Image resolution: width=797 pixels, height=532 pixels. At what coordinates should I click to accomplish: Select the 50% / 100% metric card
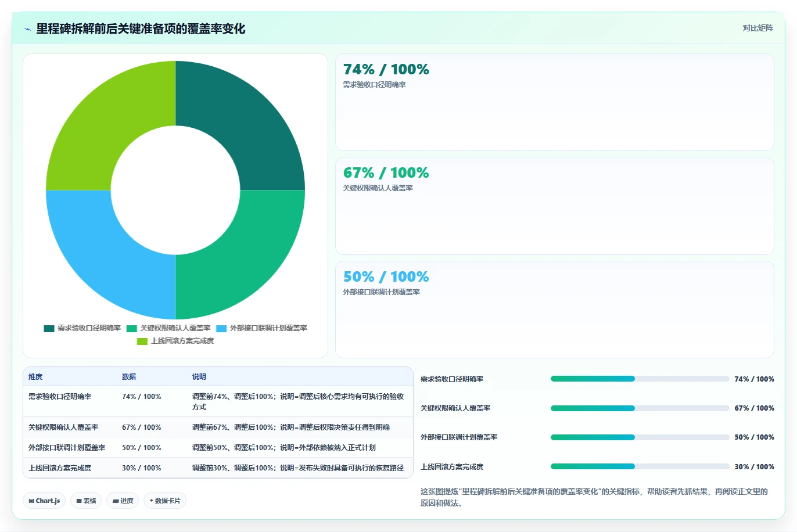pos(555,310)
